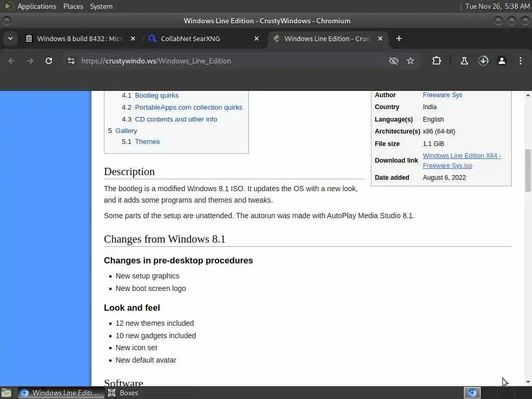The height and width of the screenshot is (399, 532).
Task: Show downloads in the toolbar
Action: click(483, 61)
